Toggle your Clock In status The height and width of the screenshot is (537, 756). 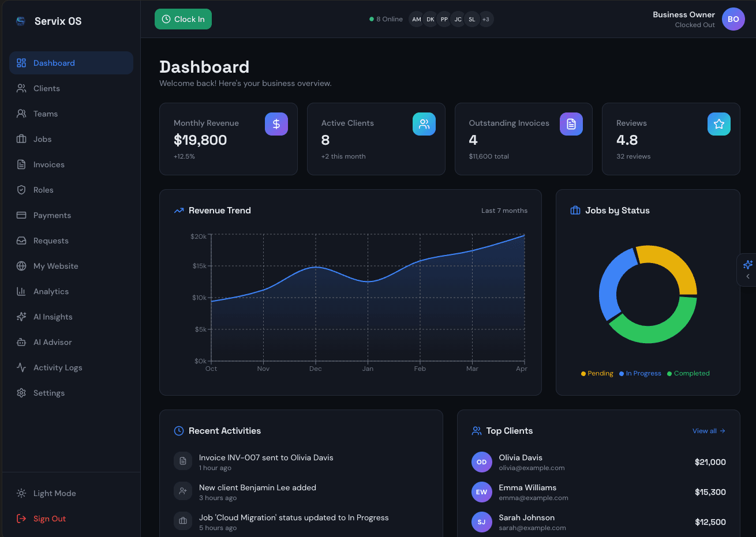(x=183, y=18)
